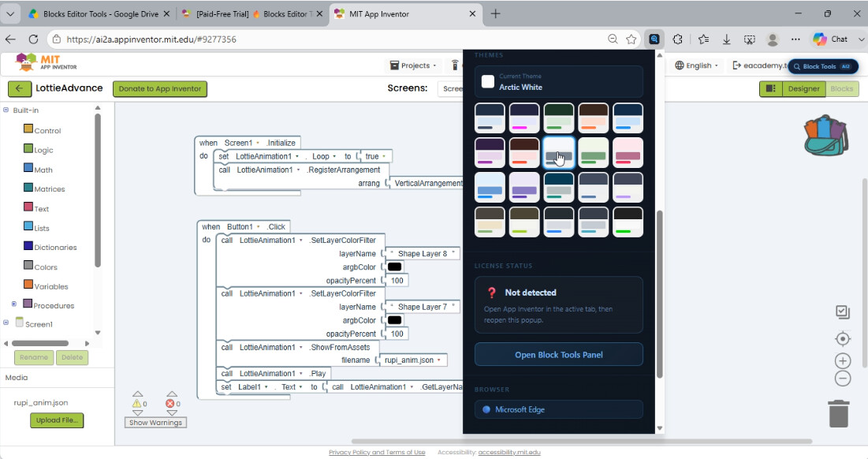
Task: Open the Projects dropdown menu
Action: pyautogui.click(x=413, y=65)
